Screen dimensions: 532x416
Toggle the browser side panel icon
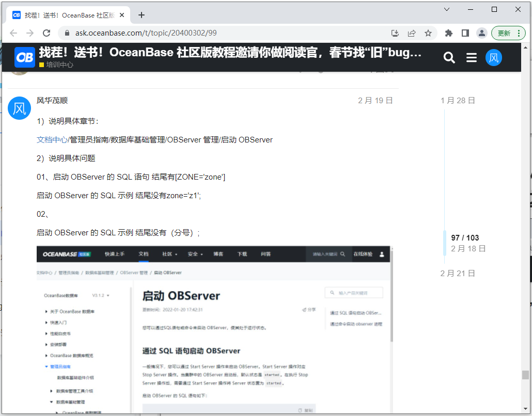click(x=465, y=33)
